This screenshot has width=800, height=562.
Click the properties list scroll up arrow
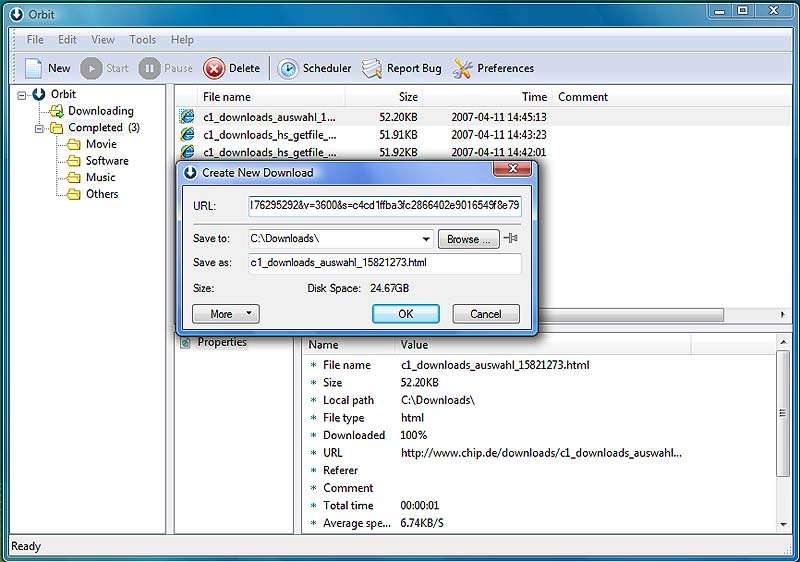[783, 341]
